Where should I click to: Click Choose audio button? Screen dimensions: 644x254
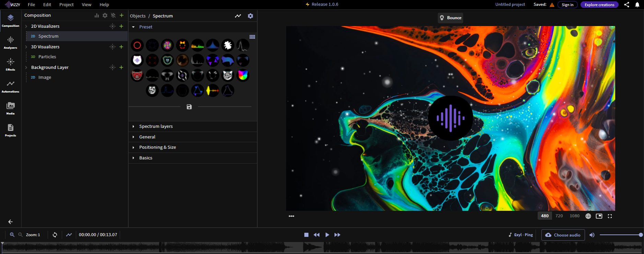tap(563, 235)
